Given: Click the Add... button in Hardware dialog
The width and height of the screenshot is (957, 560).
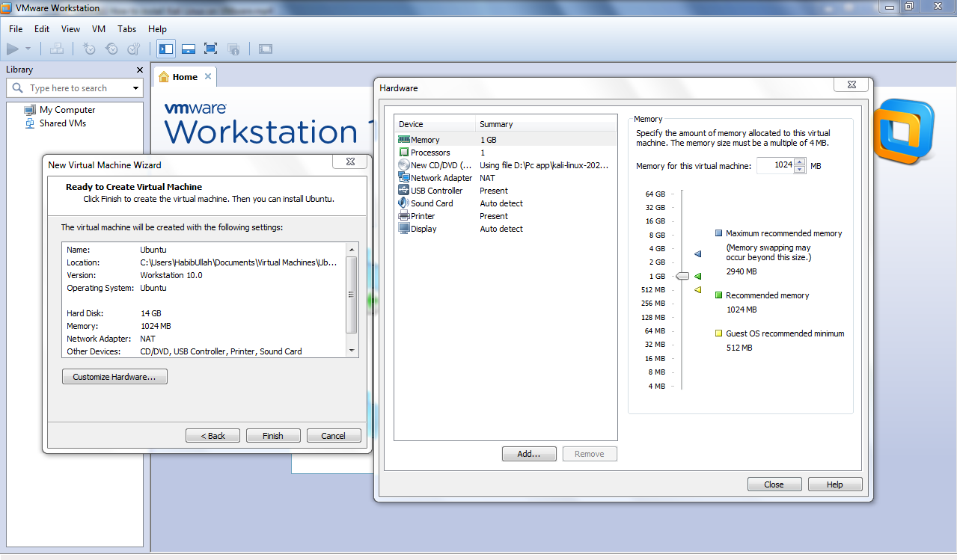Looking at the screenshot, I should tap(529, 454).
